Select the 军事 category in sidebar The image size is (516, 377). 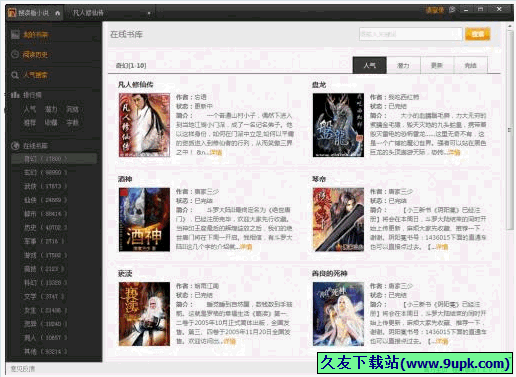(45, 241)
